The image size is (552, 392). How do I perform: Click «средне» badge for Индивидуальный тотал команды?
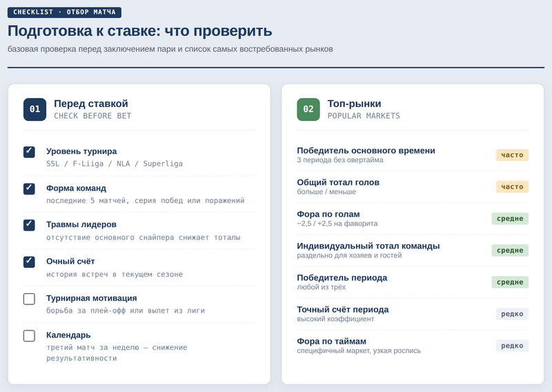[510, 251]
